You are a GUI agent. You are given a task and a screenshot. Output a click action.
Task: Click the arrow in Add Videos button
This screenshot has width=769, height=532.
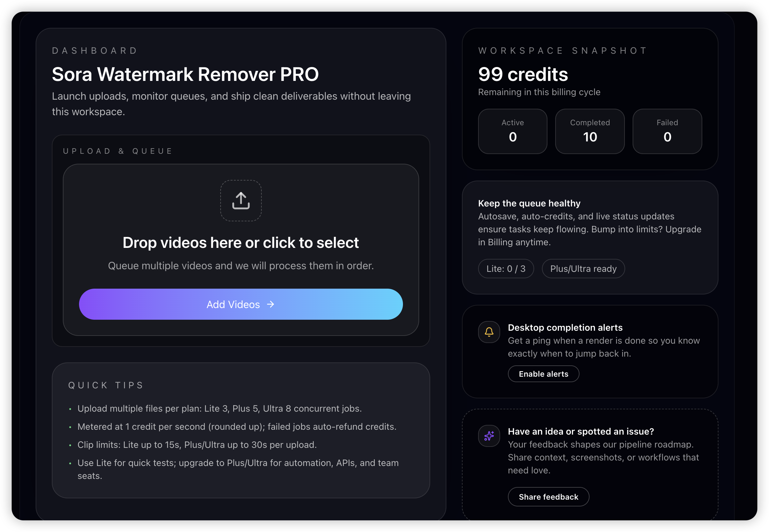pos(270,304)
